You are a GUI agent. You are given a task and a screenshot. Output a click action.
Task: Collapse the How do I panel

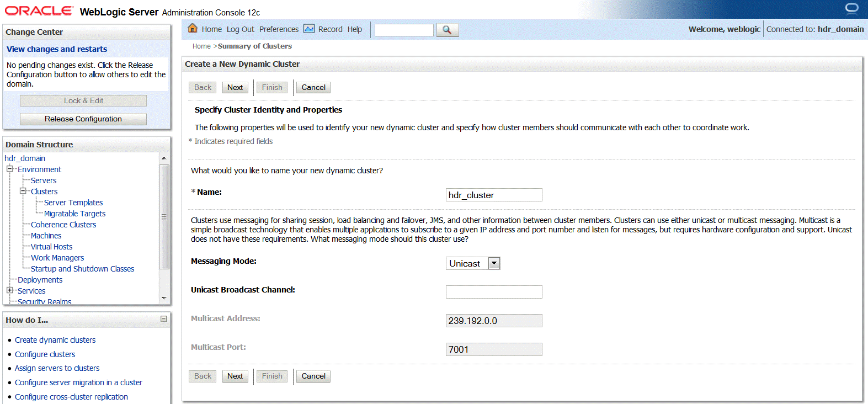pos(163,319)
